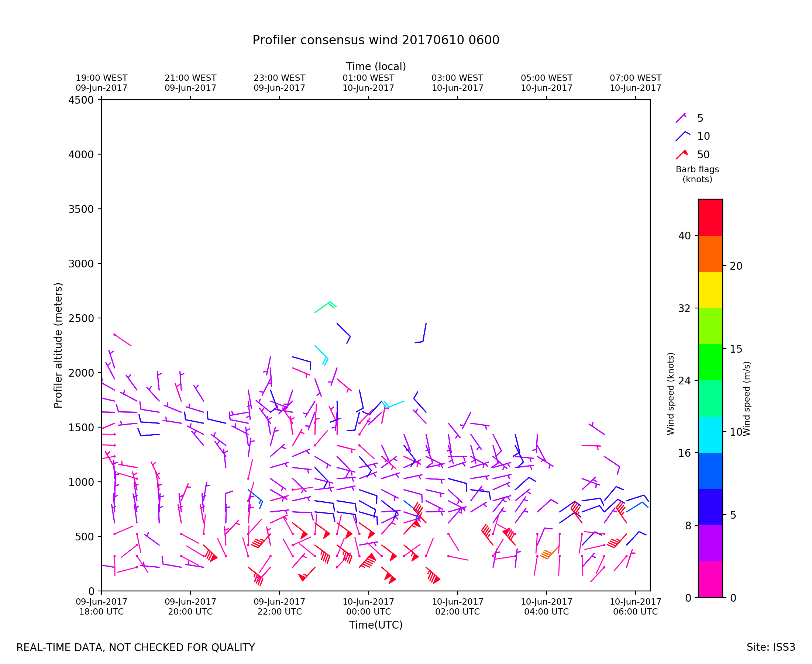Click the 10 knots barb legend icon
The image size is (812, 664).
click(682, 136)
